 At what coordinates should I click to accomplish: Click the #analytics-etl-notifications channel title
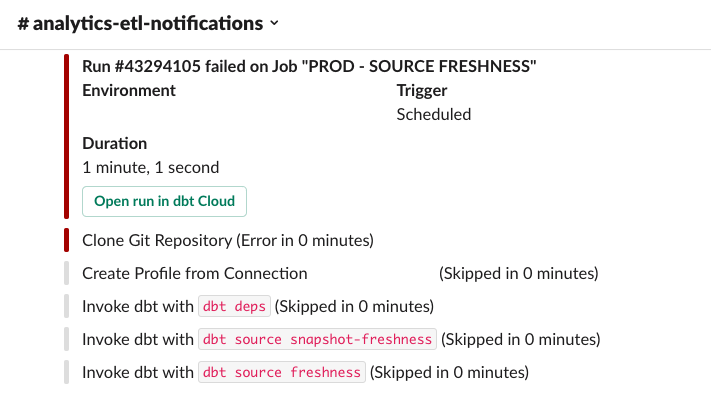[141, 23]
